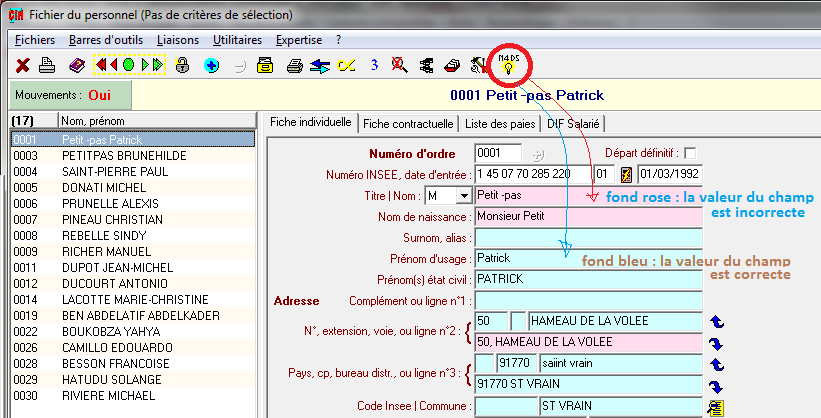Click the INSEE key field 01
This screenshot has height=418, width=821.
point(604,174)
